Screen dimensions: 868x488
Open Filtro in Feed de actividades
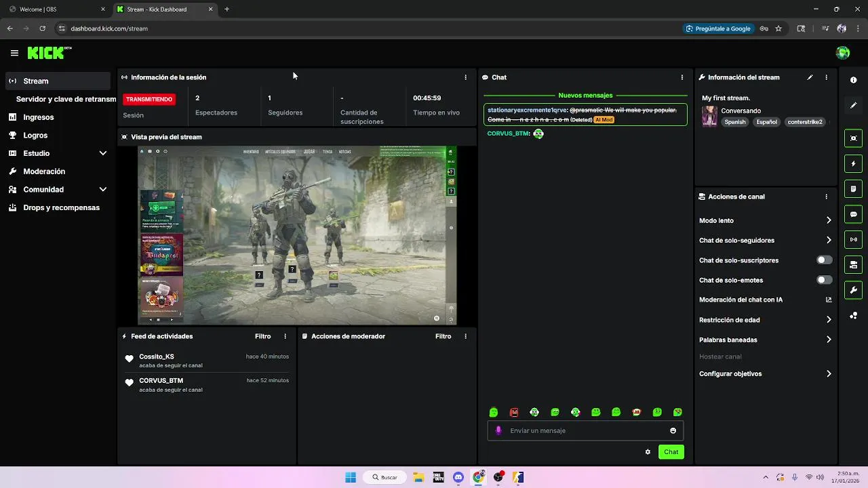[262, 336]
